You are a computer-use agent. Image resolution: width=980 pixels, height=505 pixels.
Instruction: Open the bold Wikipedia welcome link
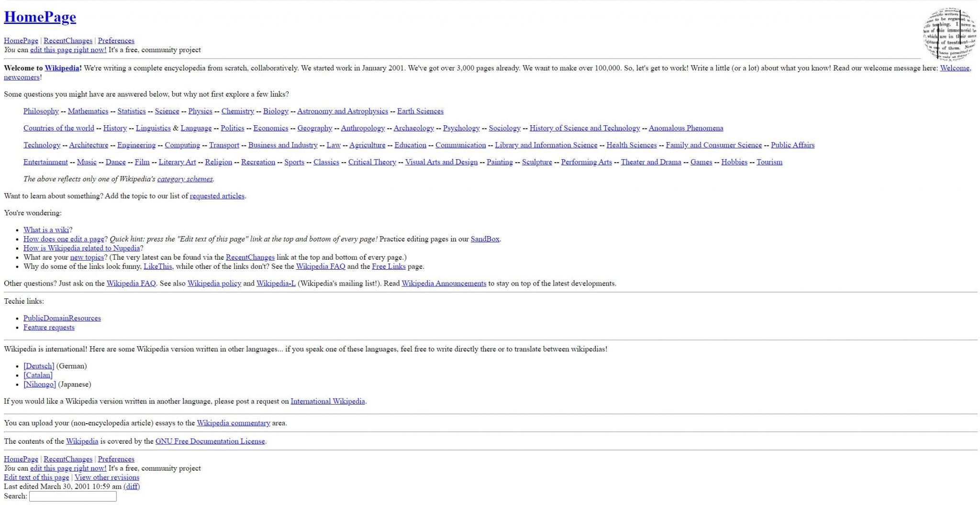click(x=62, y=68)
